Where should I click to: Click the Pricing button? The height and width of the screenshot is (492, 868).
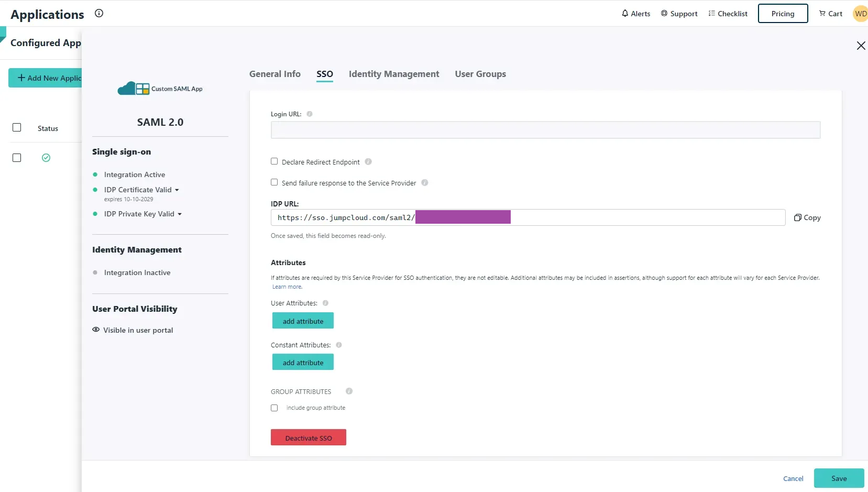[x=783, y=14]
